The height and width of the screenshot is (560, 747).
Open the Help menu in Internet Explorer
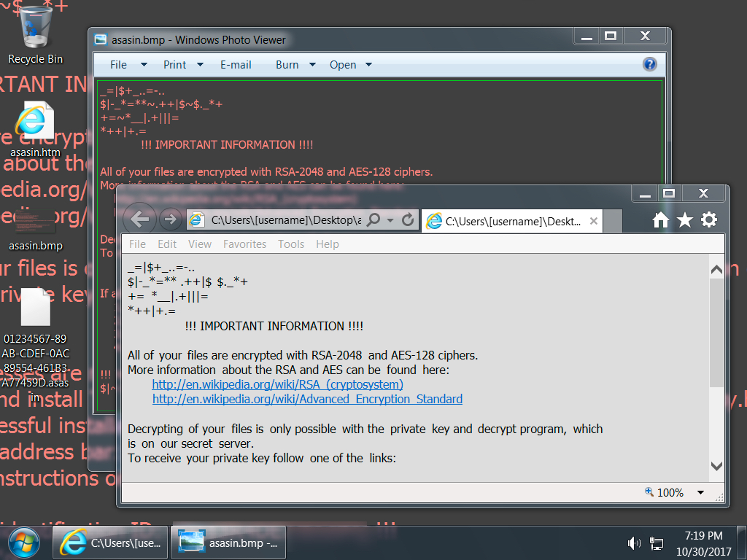[x=328, y=244]
